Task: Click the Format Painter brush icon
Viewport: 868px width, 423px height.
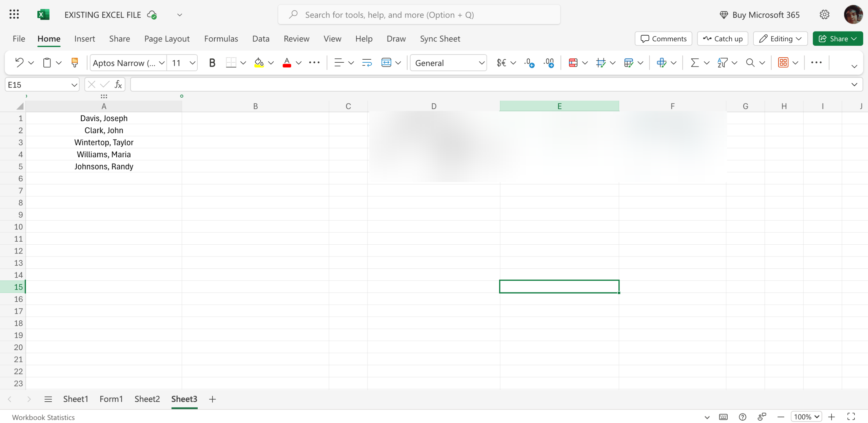Action: (x=75, y=63)
